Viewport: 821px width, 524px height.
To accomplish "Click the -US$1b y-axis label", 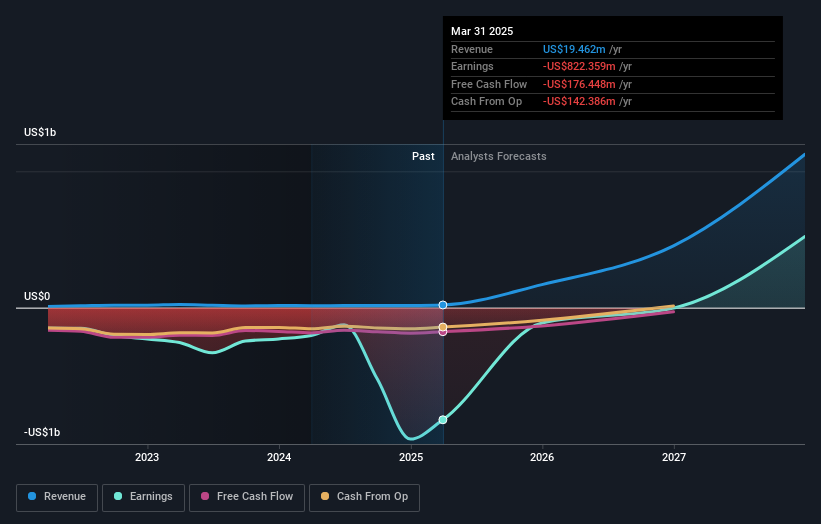I will tap(42, 432).
